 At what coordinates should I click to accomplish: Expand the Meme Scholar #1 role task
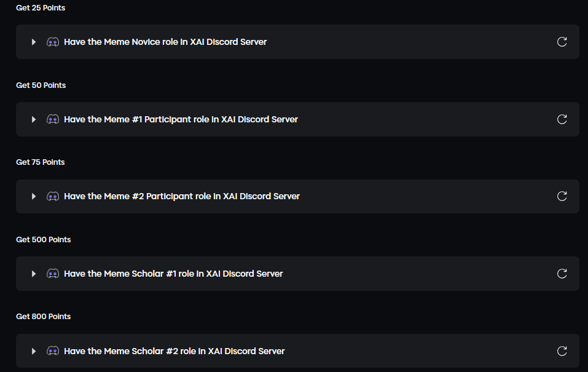point(34,274)
